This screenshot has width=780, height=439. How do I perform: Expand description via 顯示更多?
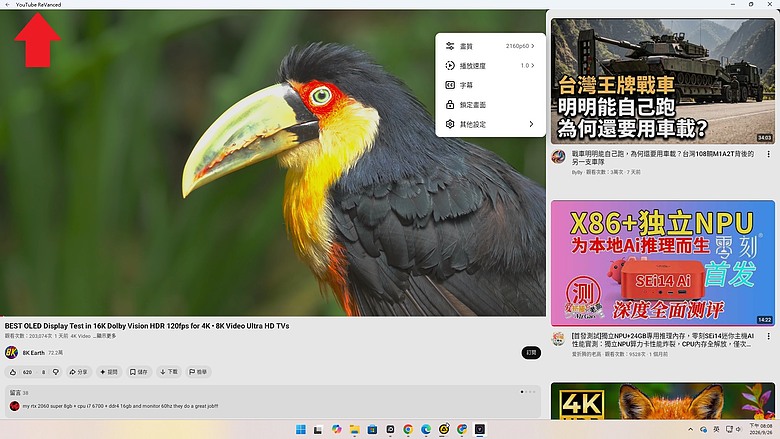[x=105, y=336]
